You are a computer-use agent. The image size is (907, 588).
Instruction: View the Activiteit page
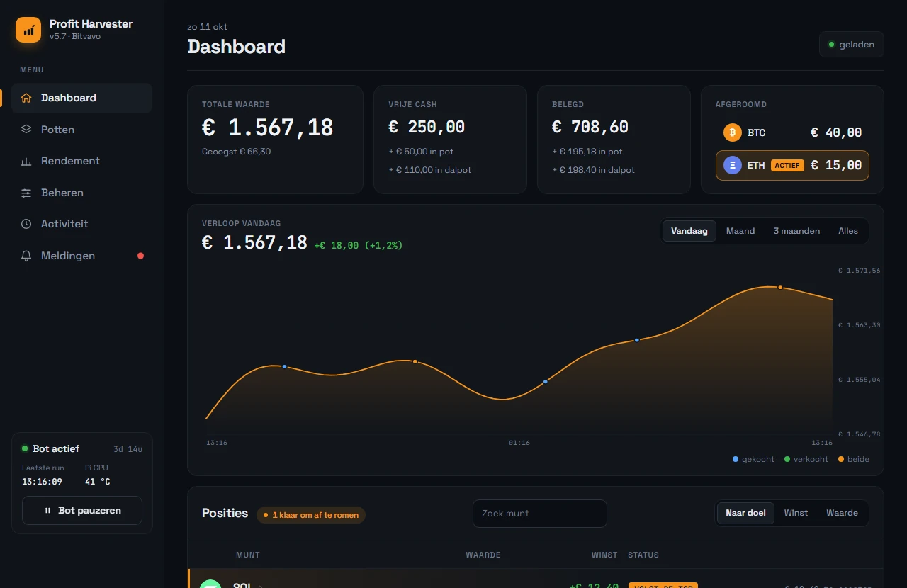pos(81,224)
